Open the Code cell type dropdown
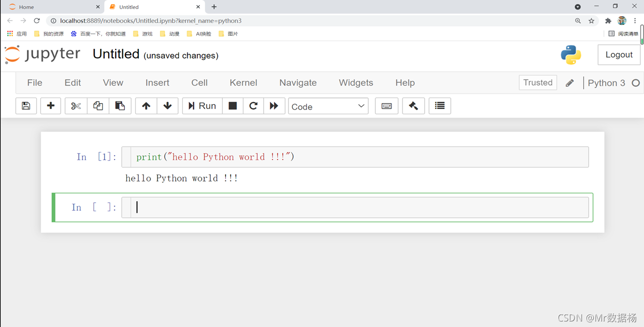644x327 pixels. click(328, 106)
